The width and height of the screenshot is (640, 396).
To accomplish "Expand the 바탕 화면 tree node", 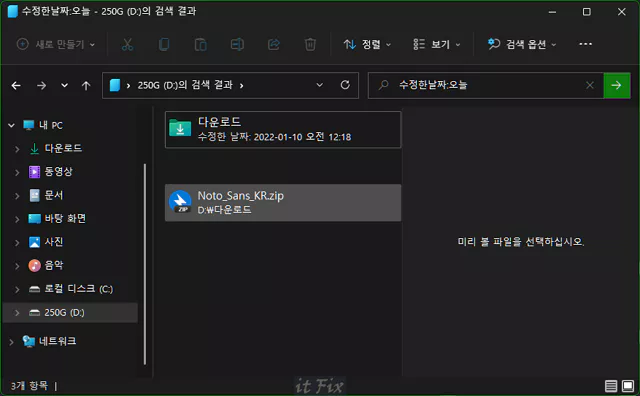I will 17,219.
